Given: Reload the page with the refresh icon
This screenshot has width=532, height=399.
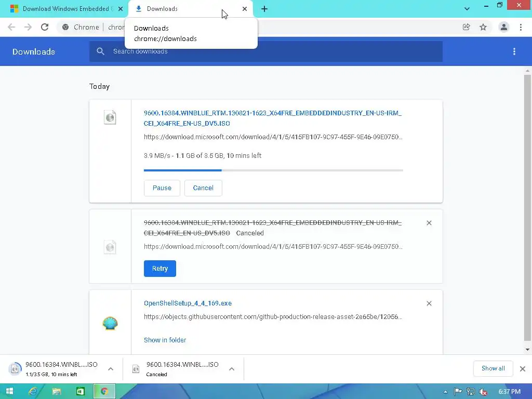Looking at the screenshot, I should (45, 27).
